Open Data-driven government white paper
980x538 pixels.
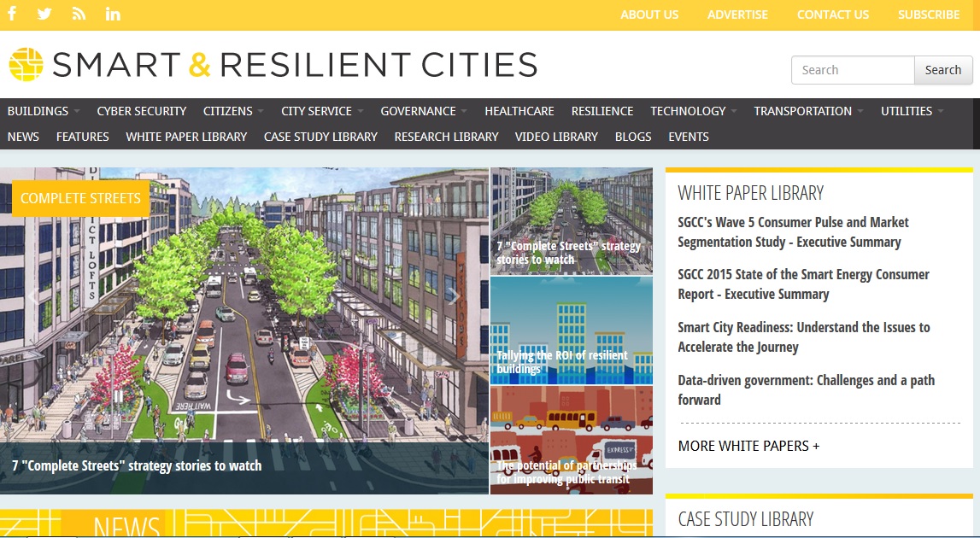click(x=807, y=390)
